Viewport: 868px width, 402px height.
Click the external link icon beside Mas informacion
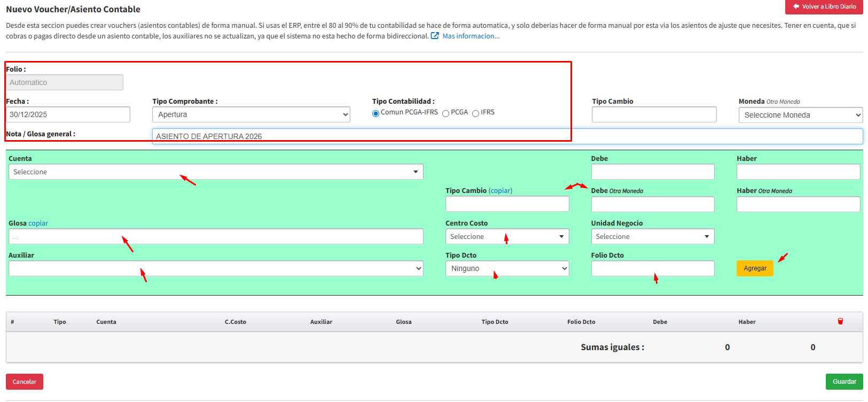435,36
